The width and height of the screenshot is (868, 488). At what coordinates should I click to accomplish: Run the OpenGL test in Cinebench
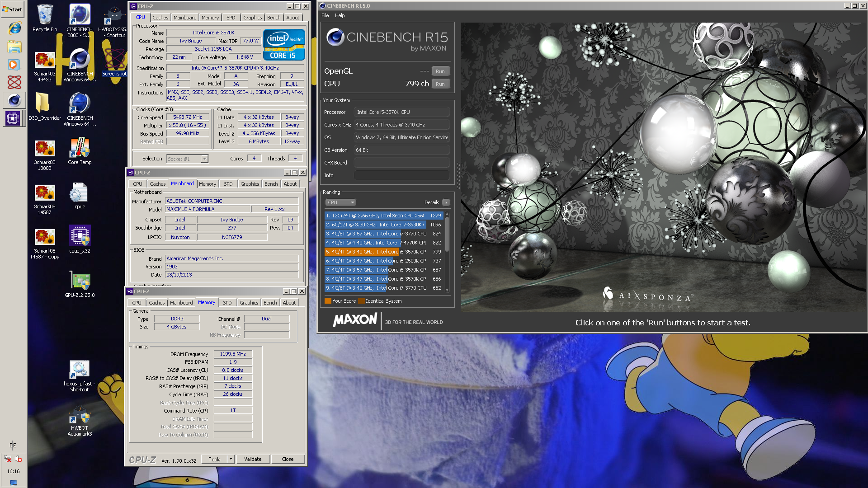click(440, 71)
